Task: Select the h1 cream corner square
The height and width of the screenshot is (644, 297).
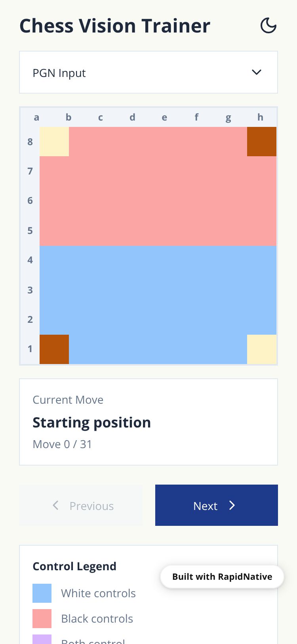Action: click(262, 349)
